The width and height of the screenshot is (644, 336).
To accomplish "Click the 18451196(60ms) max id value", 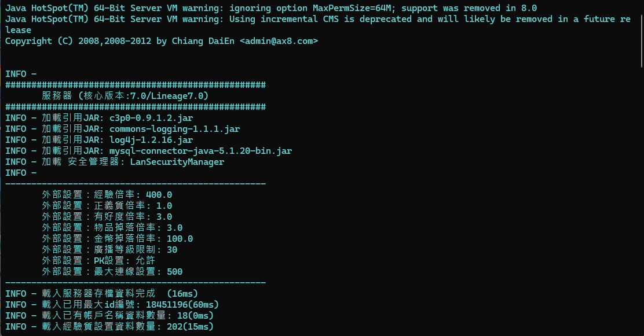I will (182, 305).
